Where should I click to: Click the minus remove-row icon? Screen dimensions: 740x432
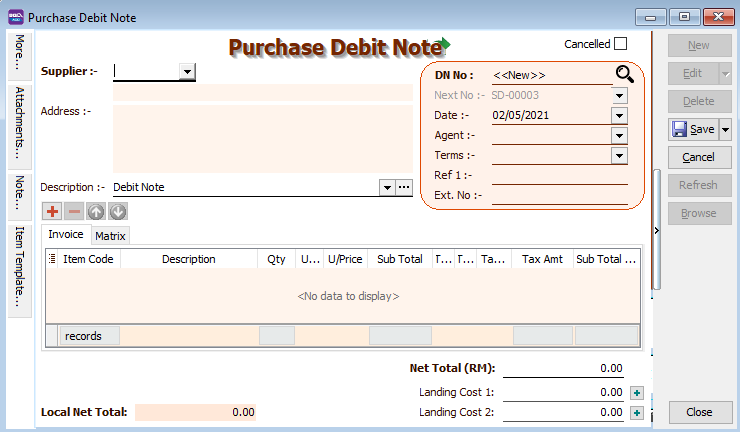pyautogui.click(x=74, y=211)
